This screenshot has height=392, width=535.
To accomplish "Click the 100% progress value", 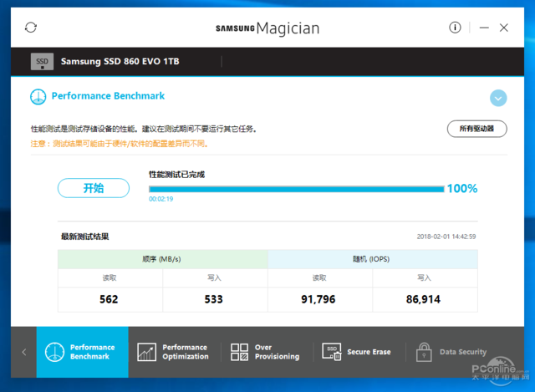I will click(x=462, y=188).
